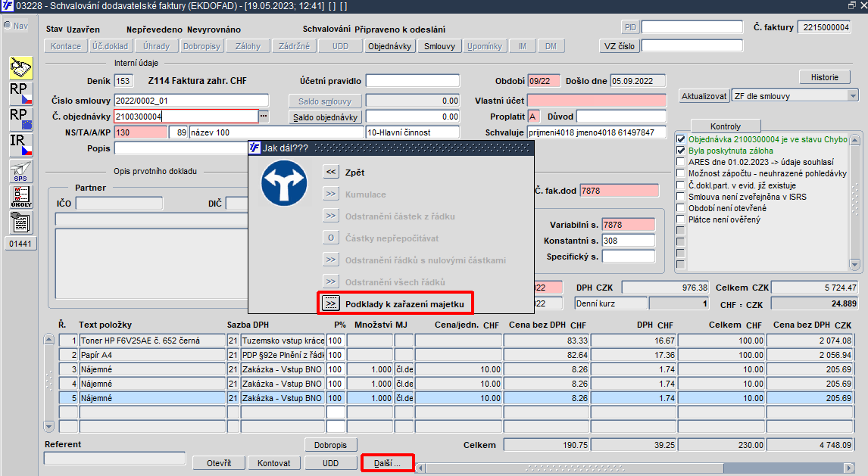Click the Odstranění všech řádků arrow button
Image resolution: width=868 pixels, height=476 pixels.
click(331, 282)
